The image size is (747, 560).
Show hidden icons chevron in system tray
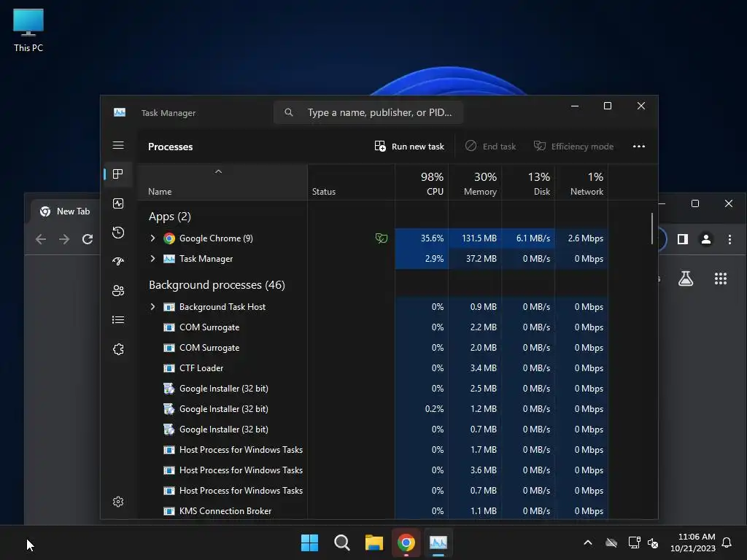pyautogui.click(x=588, y=542)
